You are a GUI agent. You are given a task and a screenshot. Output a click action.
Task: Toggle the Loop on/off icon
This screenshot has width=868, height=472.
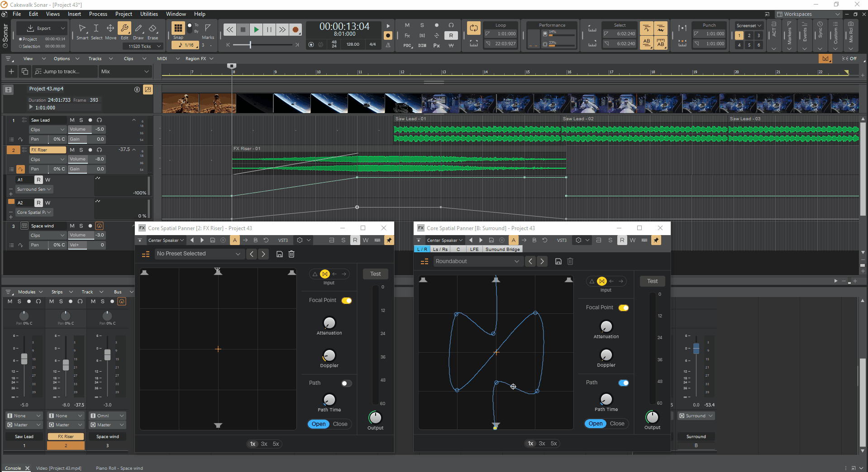pos(473,28)
